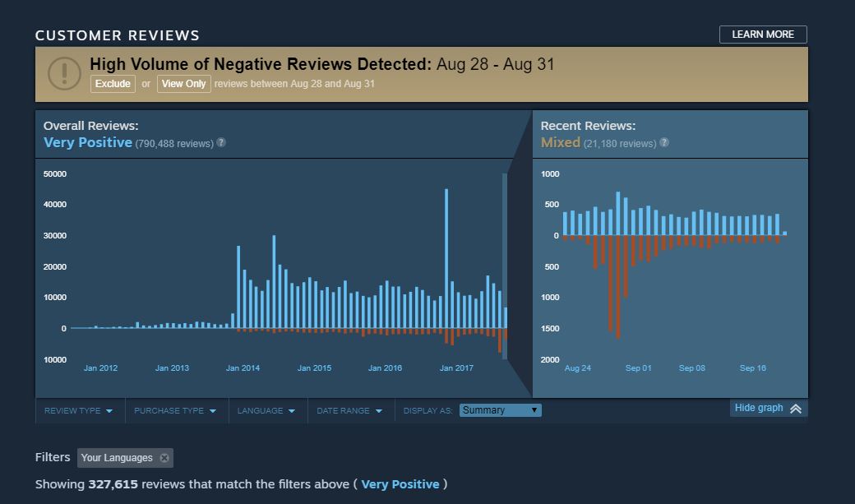
Task: Follow the Very Positive link below the filters
Action: [x=400, y=484]
